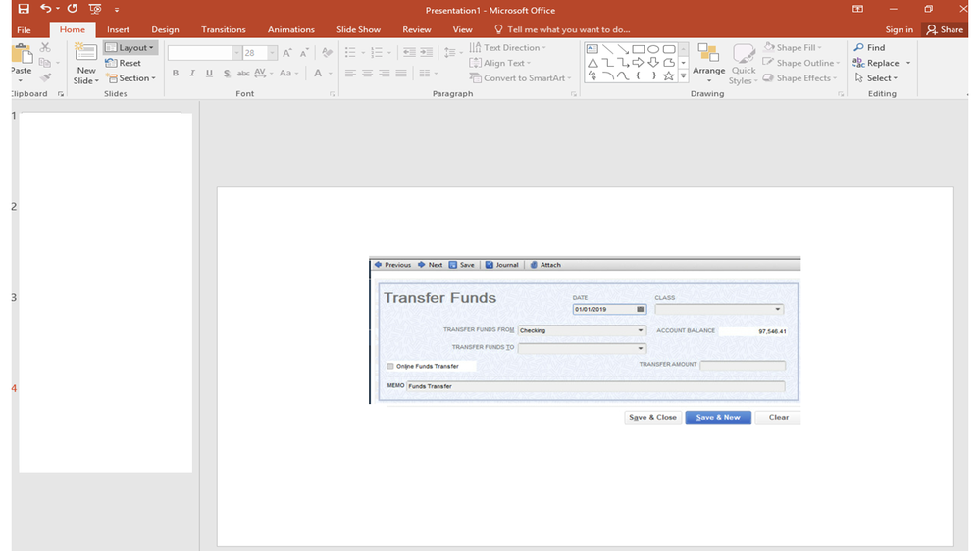Click the Memo text field
This screenshot has width=980, height=551.
594,386
